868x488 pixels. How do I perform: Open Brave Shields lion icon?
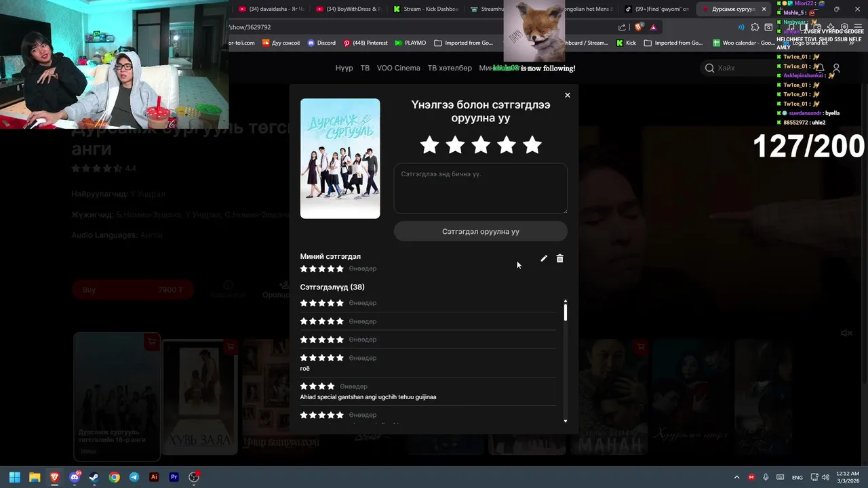coord(639,27)
